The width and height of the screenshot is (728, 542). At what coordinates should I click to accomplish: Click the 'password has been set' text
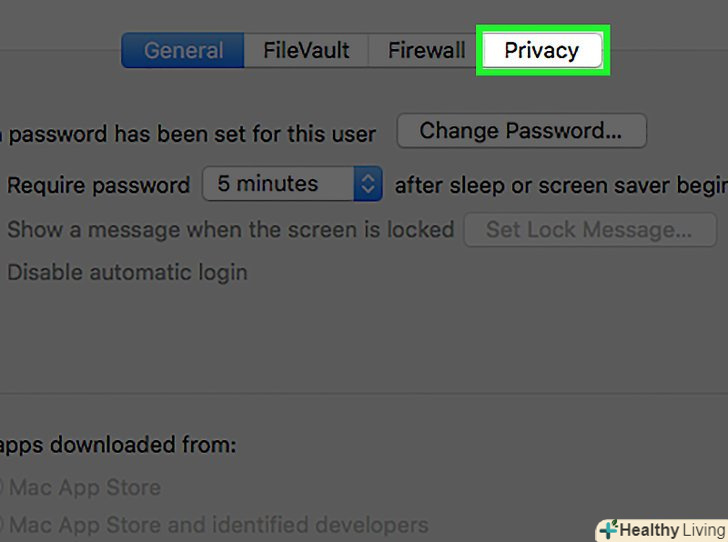point(192,133)
